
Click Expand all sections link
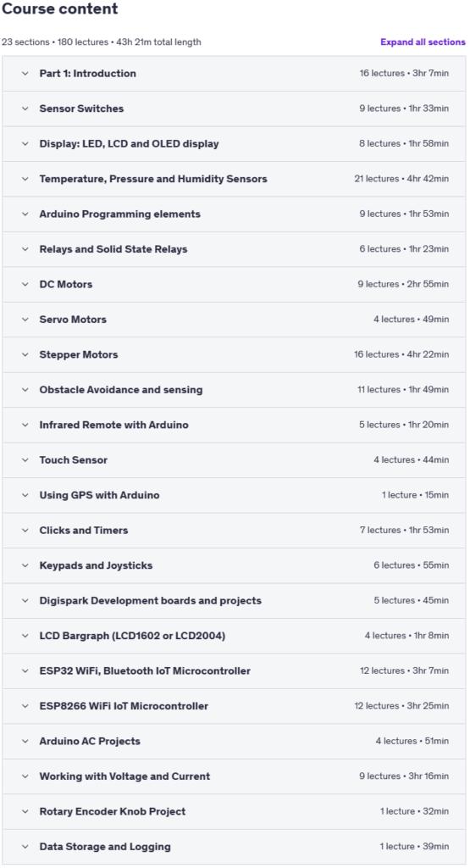coord(423,42)
